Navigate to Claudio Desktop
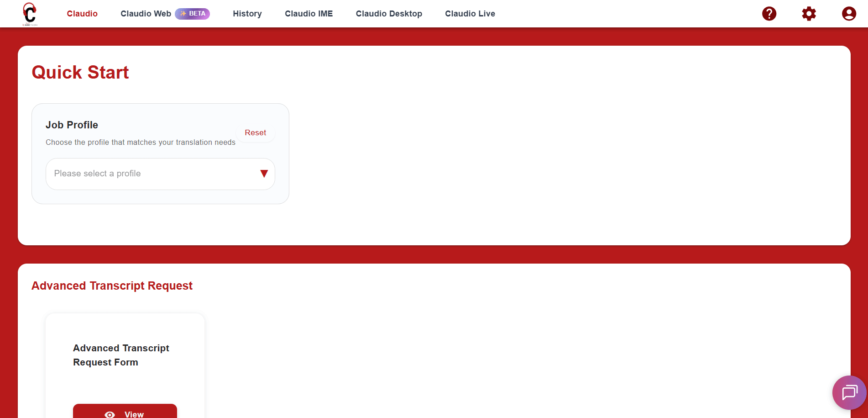The width and height of the screenshot is (868, 418). pos(389,14)
